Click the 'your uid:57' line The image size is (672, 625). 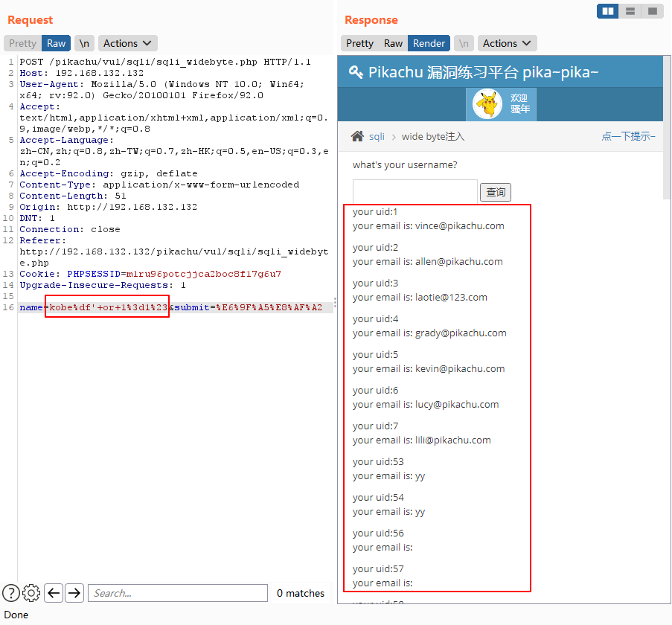(378, 569)
